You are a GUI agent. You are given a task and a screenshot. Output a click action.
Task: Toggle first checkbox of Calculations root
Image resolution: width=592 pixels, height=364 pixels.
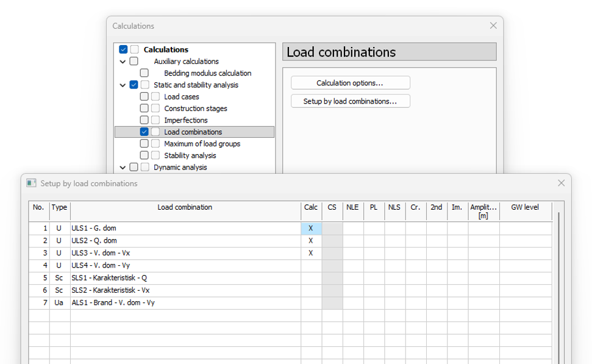[x=123, y=49]
